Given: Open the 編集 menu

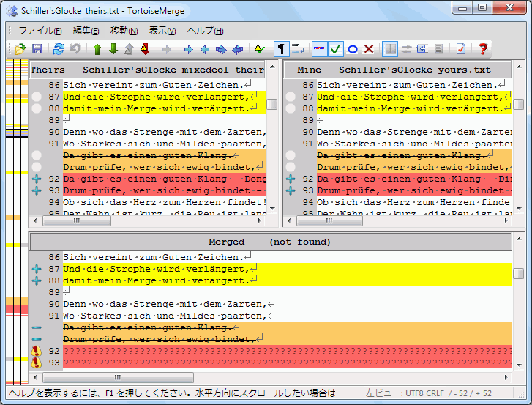Looking at the screenshot, I should tap(86, 31).
